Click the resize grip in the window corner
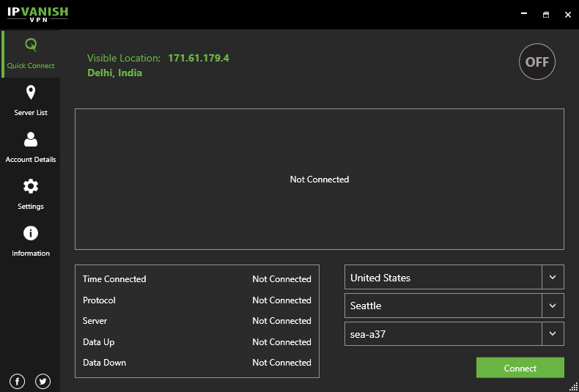This screenshot has width=579, height=392. coord(574,387)
